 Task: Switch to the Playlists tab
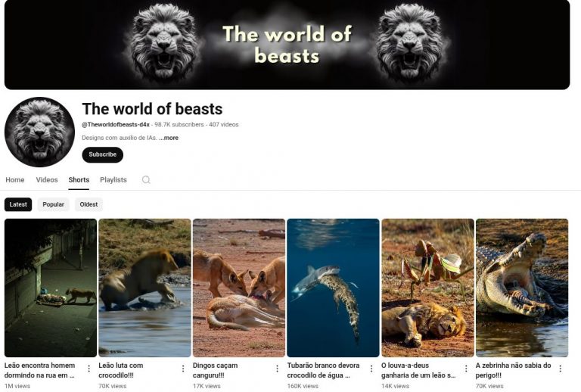(113, 179)
